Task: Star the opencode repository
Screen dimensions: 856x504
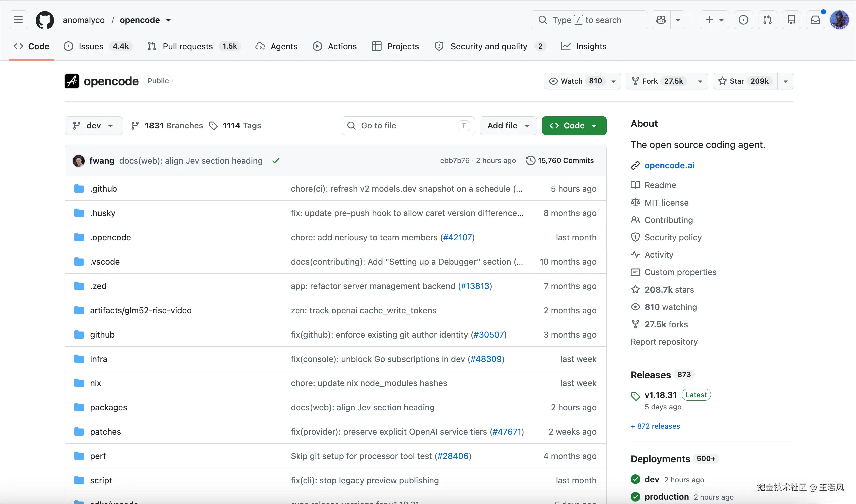Action: [745, 81]
